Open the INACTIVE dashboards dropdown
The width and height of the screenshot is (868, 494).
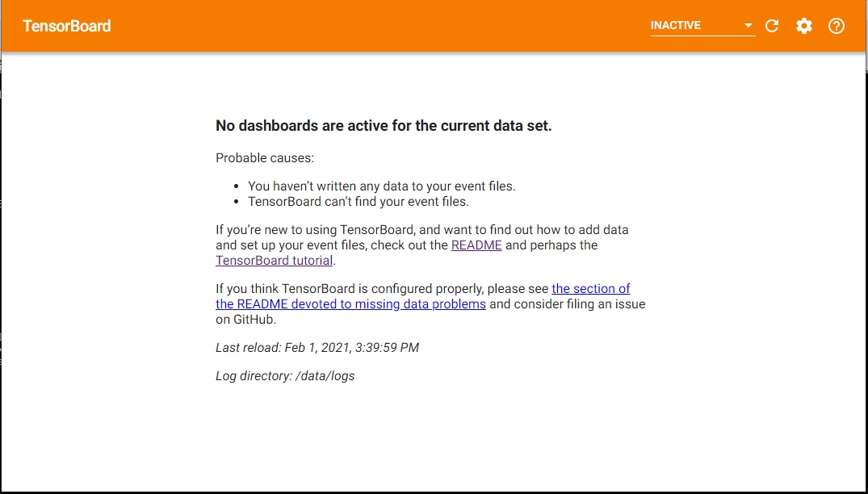click(x=694, y=26)
